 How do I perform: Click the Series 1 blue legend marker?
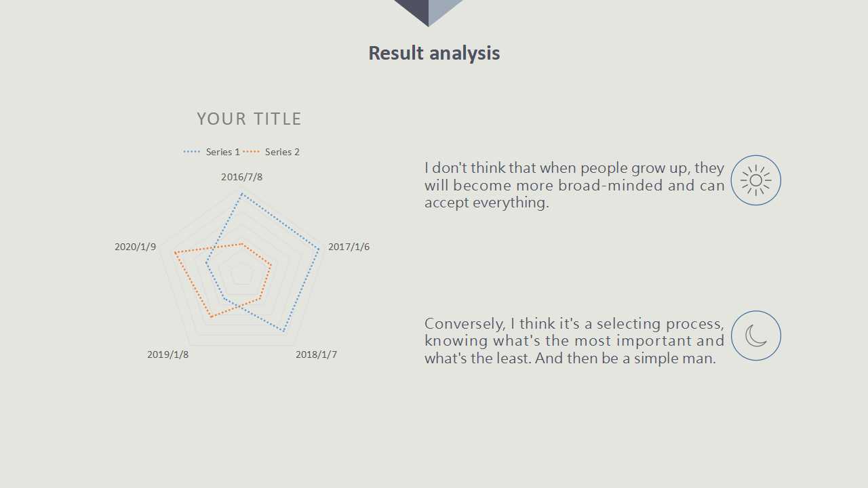pyautogui.click(x=193, y=152)
